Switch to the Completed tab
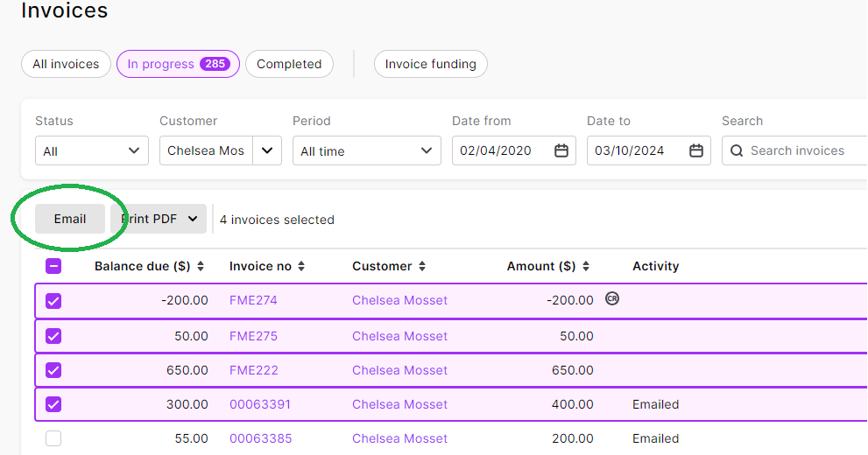 point(289,64)
